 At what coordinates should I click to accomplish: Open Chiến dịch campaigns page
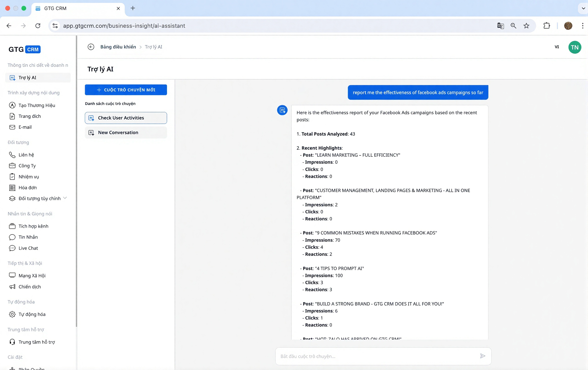[30, 287]
